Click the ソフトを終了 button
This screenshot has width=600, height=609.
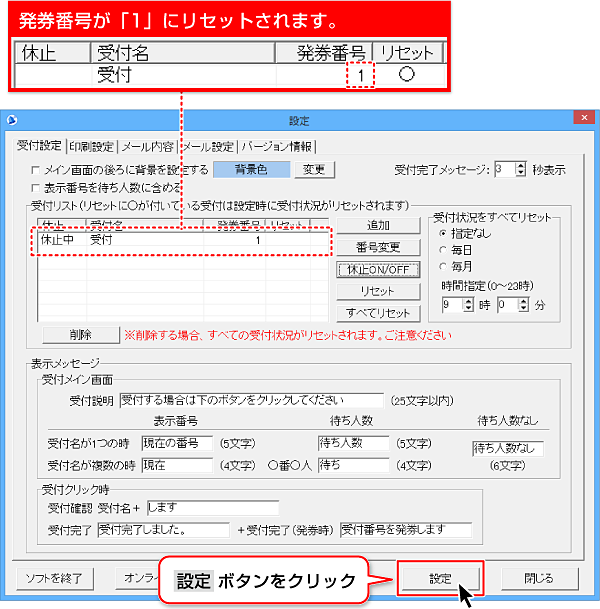pyautogui.click(x=54, y=579)
